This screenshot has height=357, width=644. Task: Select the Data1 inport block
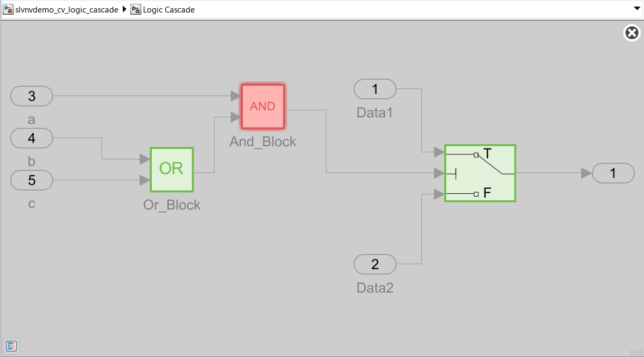[375, 89]
